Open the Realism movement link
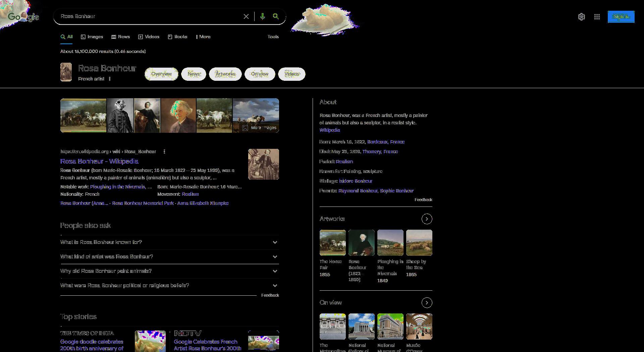Screen dimensions: 644x352 [x=190, y=194]
